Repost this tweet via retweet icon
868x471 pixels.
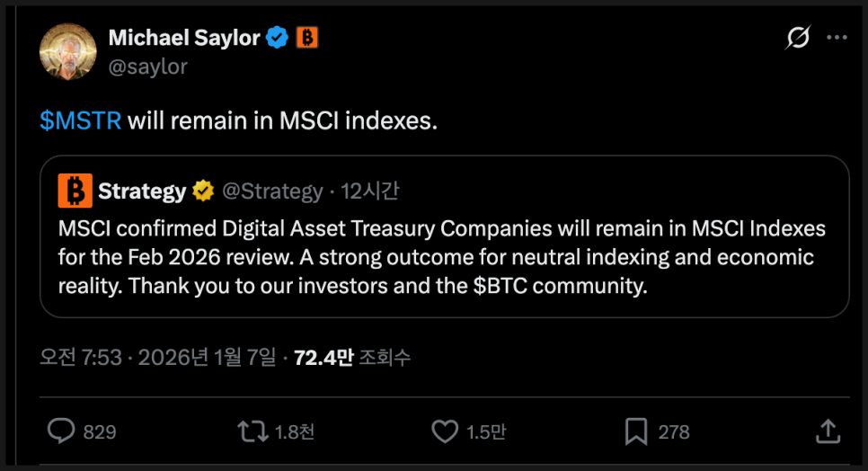pos(252,431)
